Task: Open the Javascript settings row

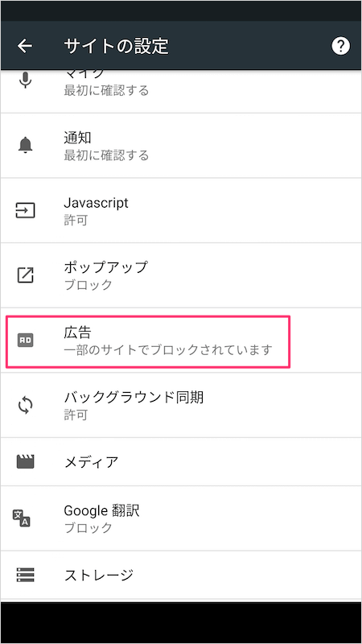Action: click(x=181, y=210)
